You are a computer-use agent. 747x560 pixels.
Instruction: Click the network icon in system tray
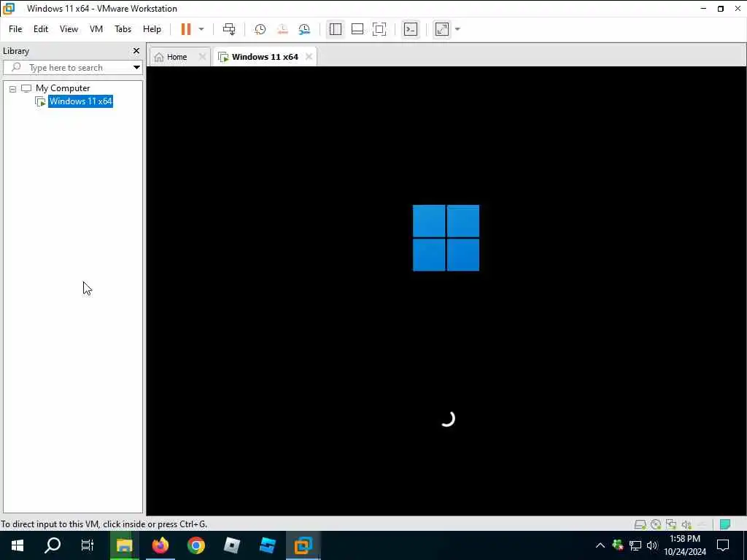(x=635, y=545)
